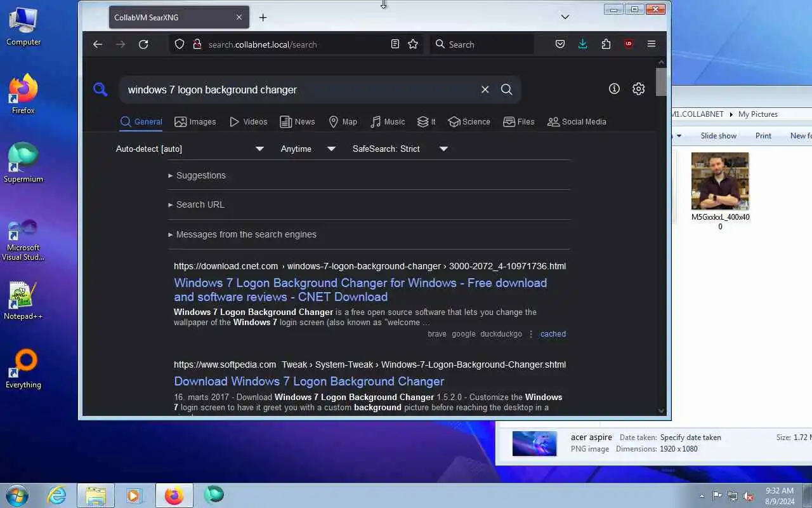
Task: Open the Supermium desktop shortcut
Action: pyautogui.click(x=23, y=163)
